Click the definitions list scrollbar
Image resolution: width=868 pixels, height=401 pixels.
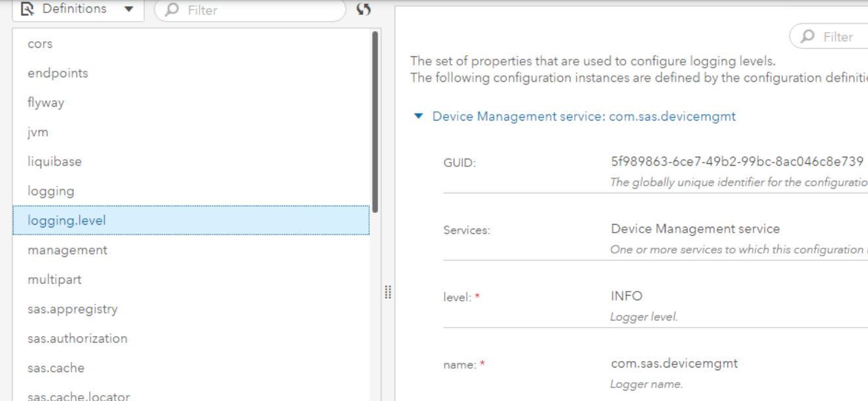pos(375,121)
